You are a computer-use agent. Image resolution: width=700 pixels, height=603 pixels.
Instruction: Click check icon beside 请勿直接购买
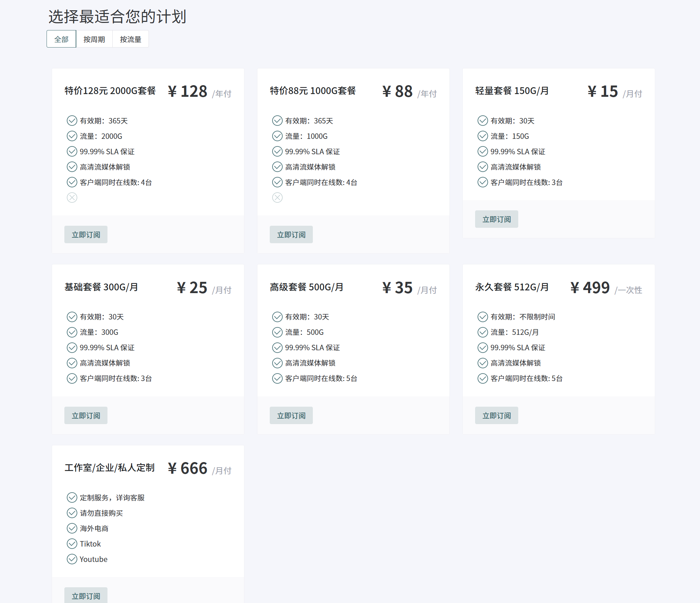point(72,513)
